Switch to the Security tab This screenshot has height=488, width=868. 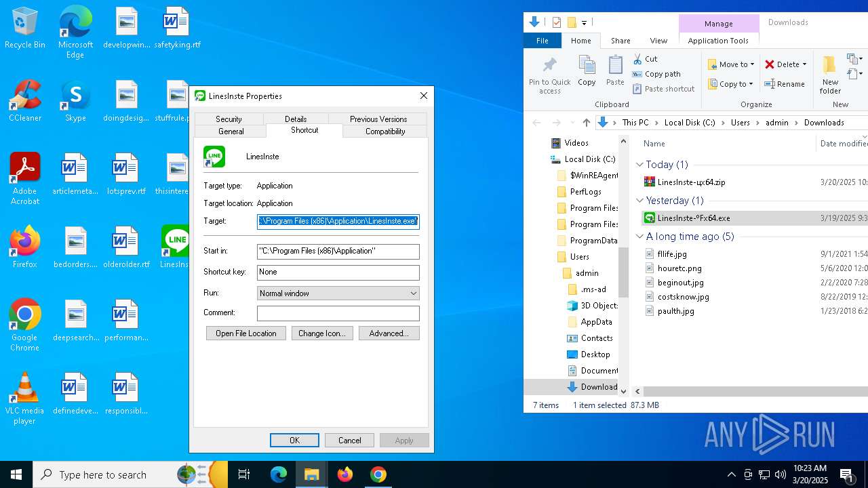[x=229, y=119]
